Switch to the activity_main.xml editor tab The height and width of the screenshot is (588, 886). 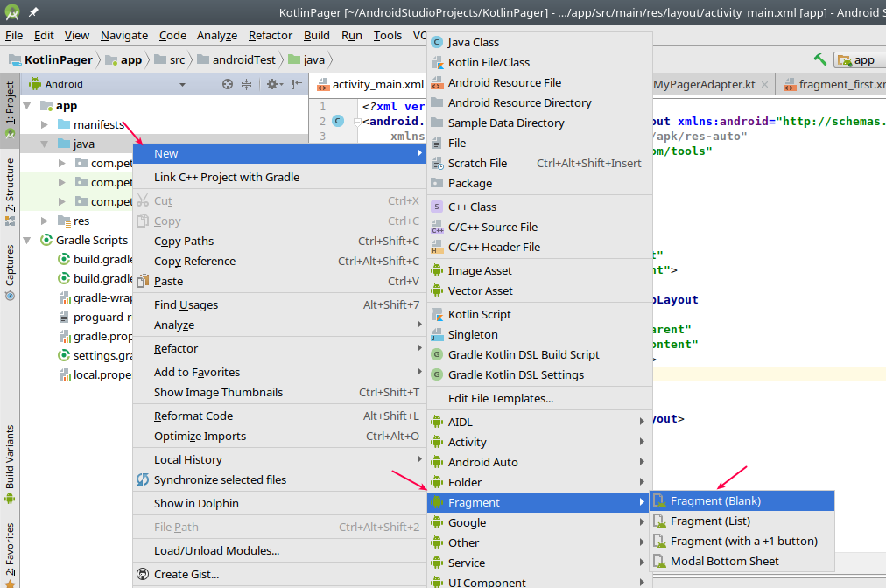click(376, 85)
